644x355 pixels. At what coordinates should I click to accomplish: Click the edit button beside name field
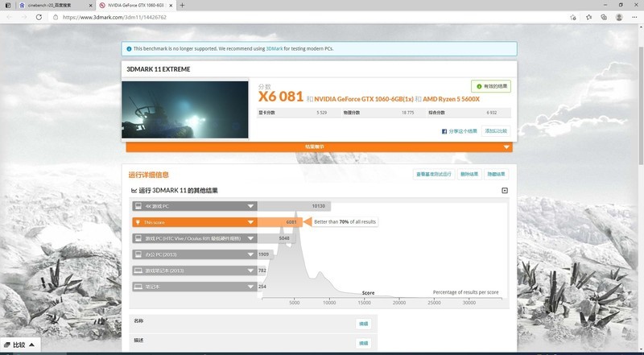tap(364, 324)
